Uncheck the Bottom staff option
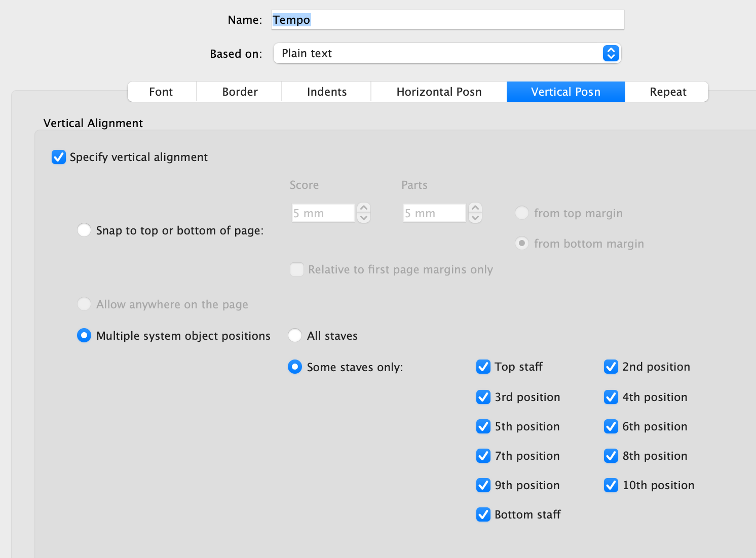The width and height of the screenshot is (756, 558). tap(483, 514)
